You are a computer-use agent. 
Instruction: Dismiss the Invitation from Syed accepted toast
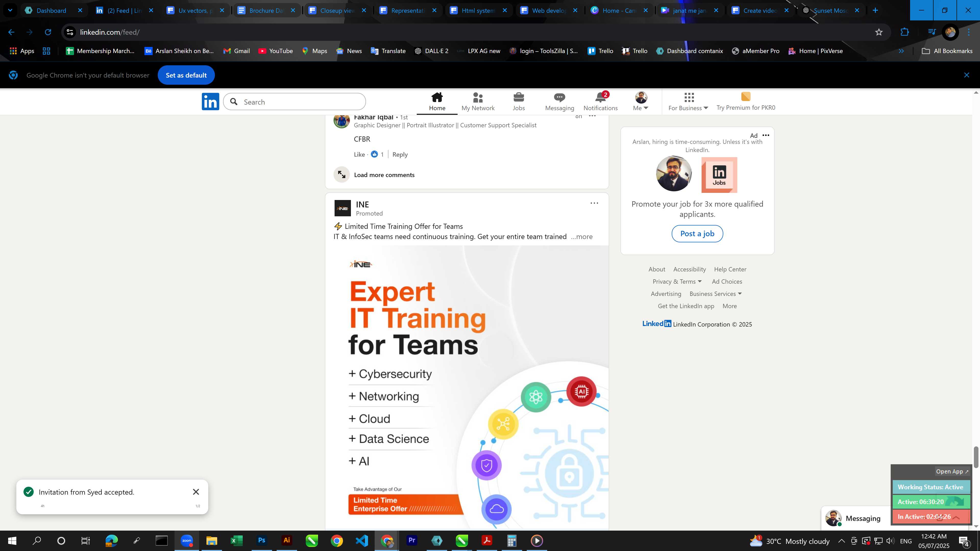[x=196, y=492]
